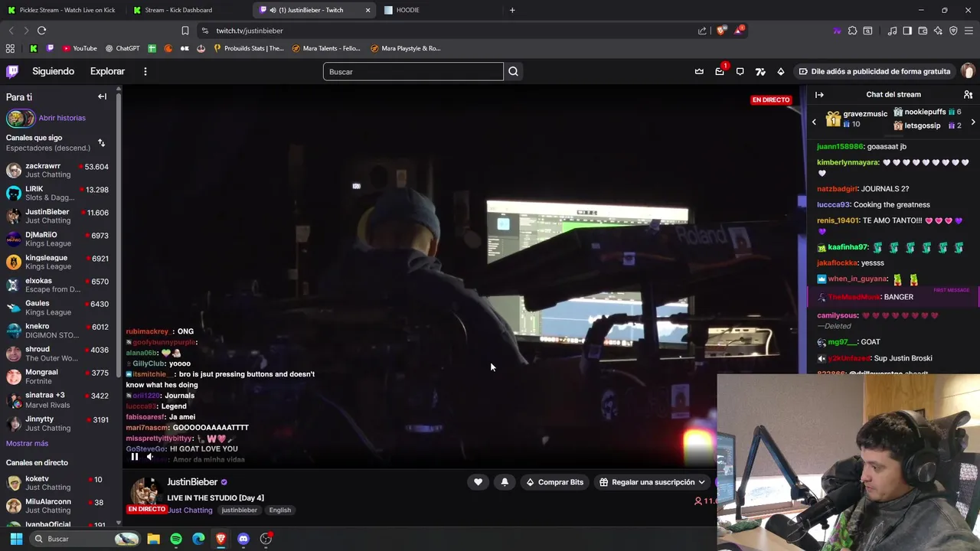The image size is (980, 551).
Task: Click the share page icon in address bar
Action: [702, 31]
